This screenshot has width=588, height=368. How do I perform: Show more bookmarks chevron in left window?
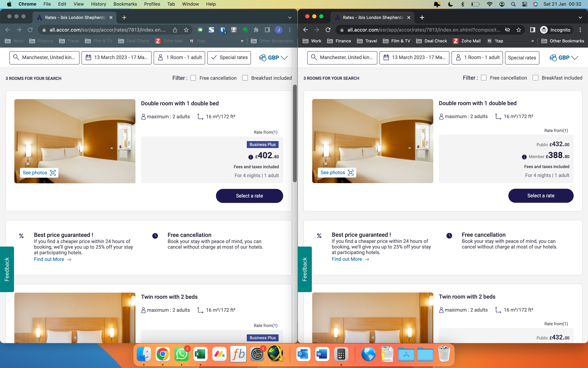pyautogui.click(x=242, y=41)
